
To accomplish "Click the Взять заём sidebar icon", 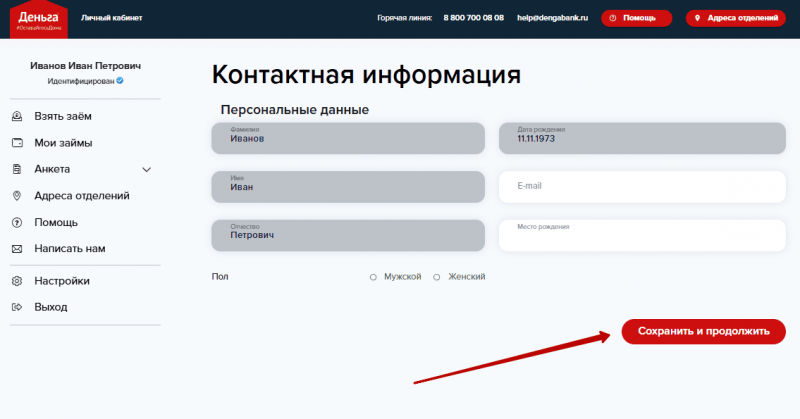I will point(17,116).
